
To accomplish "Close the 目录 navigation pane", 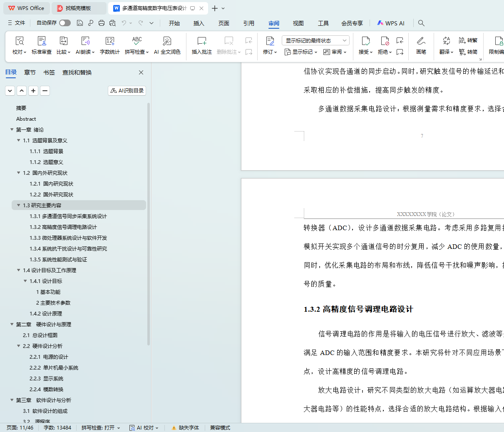I will (x=141, y=72).
